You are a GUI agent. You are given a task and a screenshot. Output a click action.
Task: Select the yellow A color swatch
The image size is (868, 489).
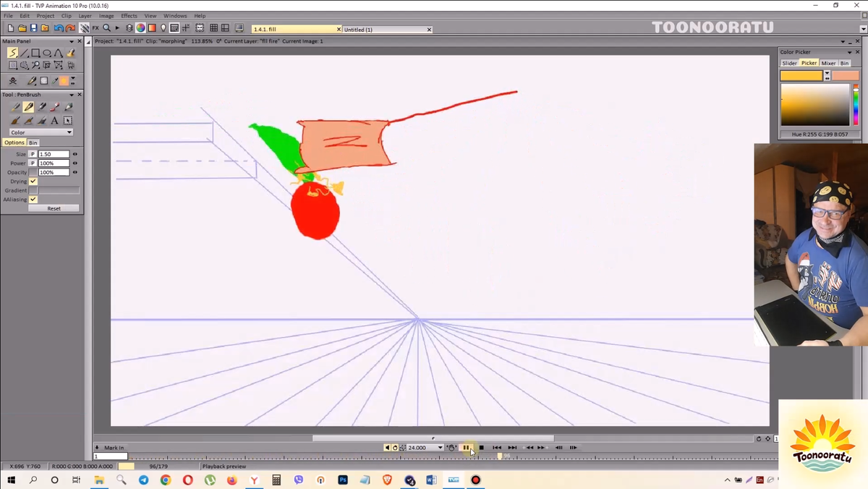point(801,75)
